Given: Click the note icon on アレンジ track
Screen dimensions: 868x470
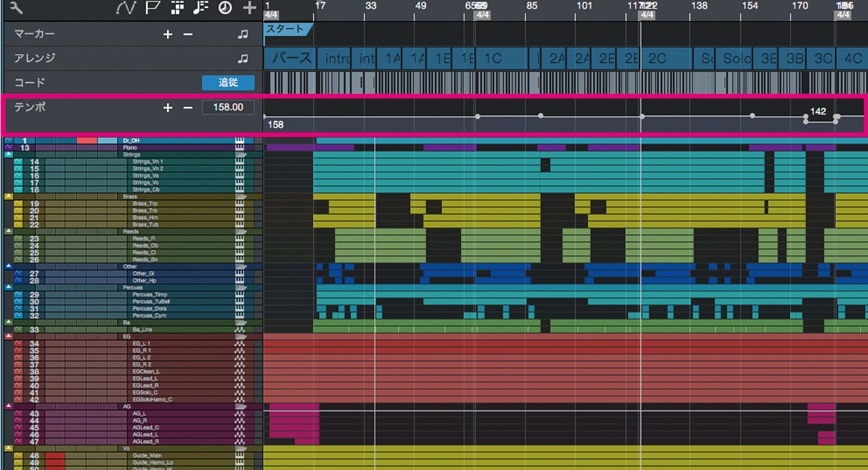Looking at the screenshot, I should tap(243, 58).
